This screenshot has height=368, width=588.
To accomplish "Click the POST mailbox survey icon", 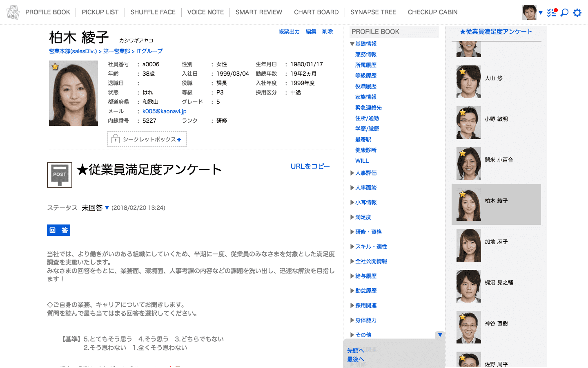I will click(60, 175).
